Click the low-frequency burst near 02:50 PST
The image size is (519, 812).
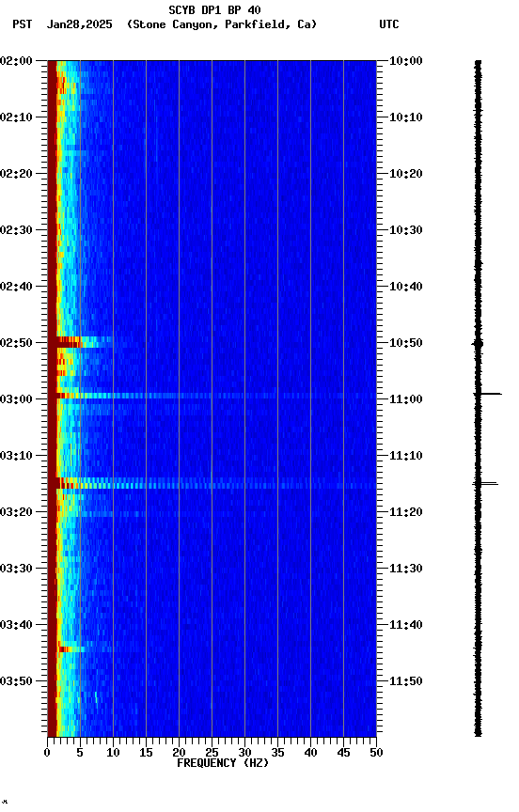80,342
